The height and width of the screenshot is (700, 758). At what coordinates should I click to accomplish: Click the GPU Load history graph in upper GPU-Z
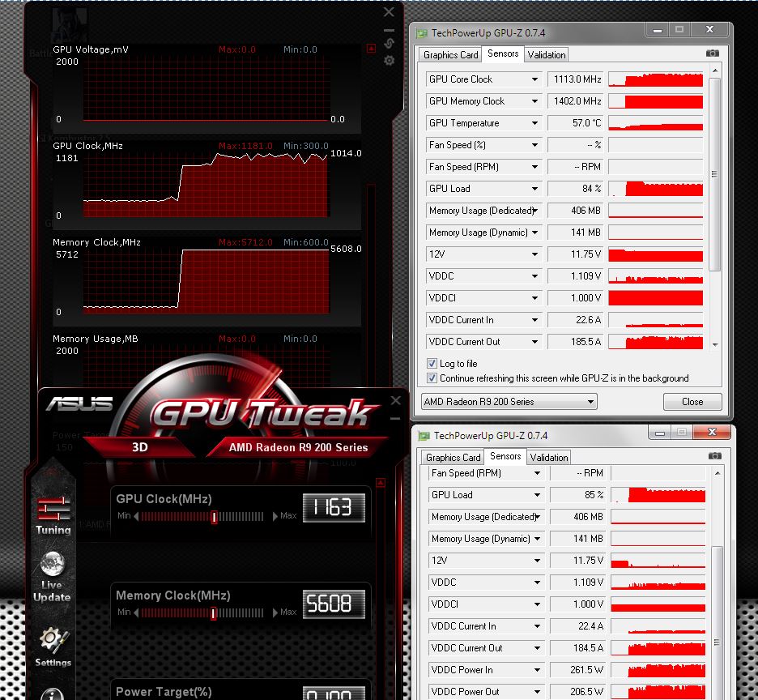(655, 189)
